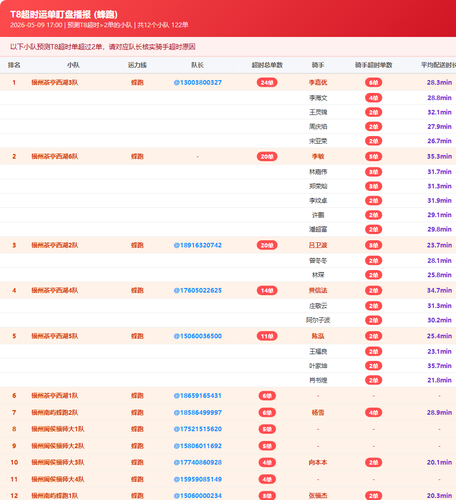This screenshot has width=456, height=500.
Task: Click the 2026-05-09 17:00 subtitle line
Action: pyautogui.click(x=99, y=25)
